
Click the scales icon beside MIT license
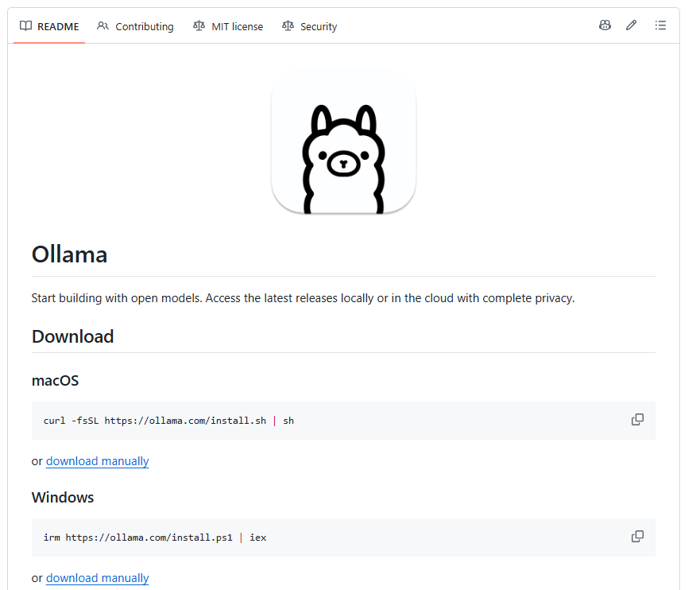pos(199,26)
